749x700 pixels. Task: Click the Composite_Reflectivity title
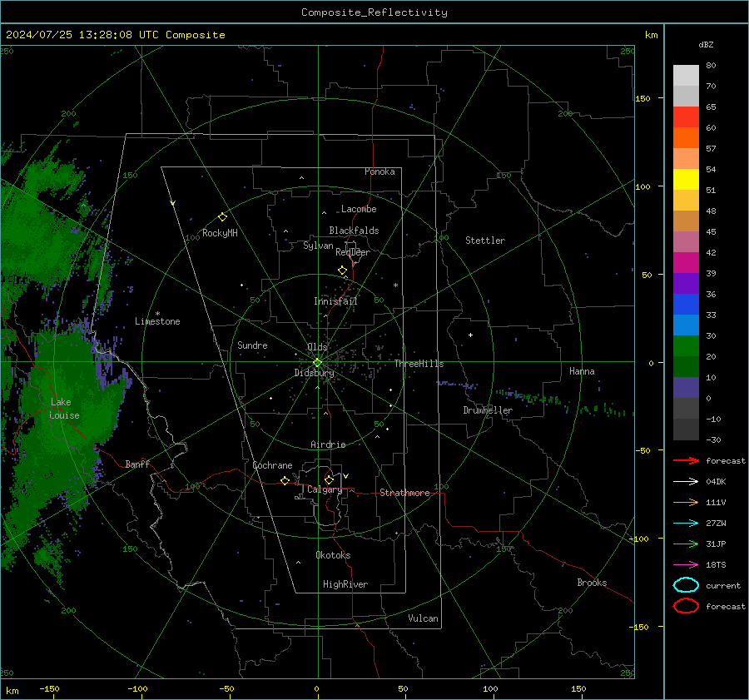coord(374,12)
